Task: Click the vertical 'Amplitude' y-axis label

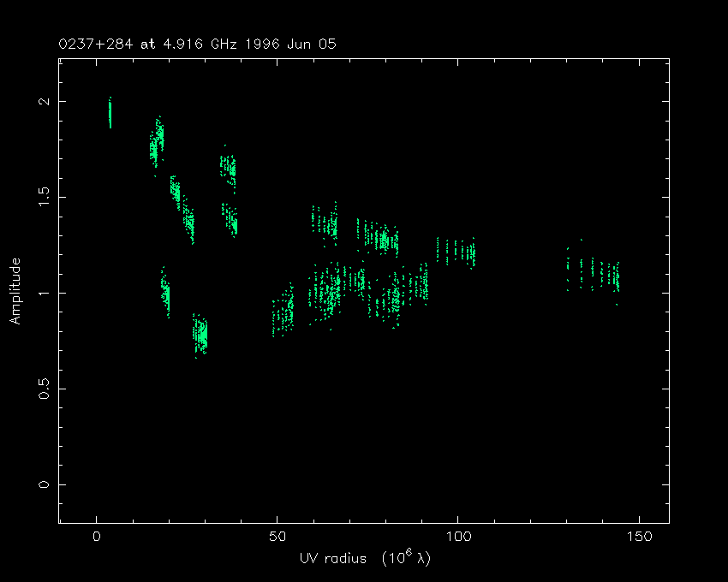Action: (x=15, y=292)
